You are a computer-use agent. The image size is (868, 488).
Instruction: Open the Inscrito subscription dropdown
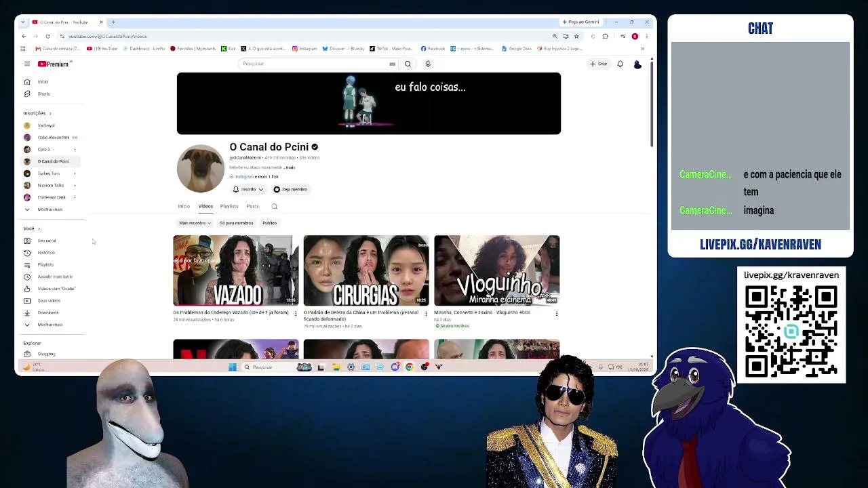coord(248,189)
